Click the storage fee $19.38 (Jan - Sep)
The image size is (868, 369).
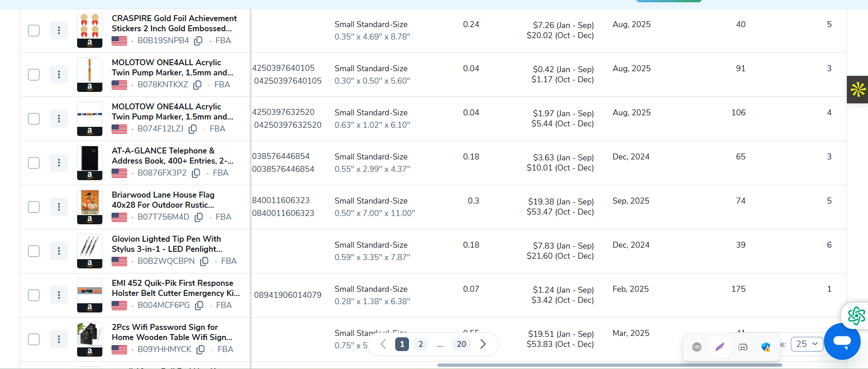(x=561, y=202)
